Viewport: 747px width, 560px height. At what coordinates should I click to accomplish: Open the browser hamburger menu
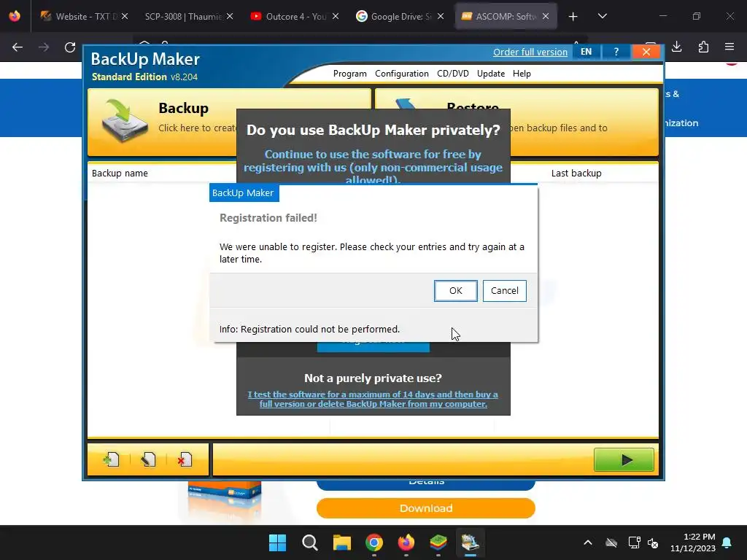click(729, 47)
